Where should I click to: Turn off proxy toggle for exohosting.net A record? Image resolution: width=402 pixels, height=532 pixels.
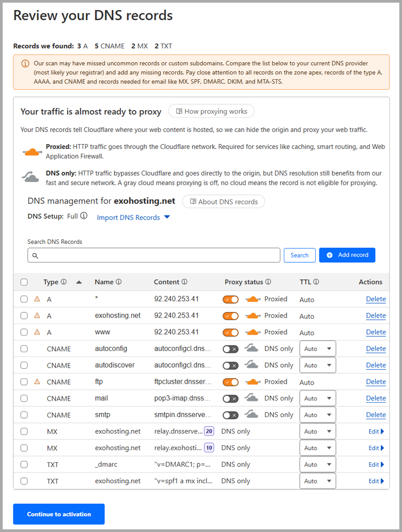[x=231, y=316]
